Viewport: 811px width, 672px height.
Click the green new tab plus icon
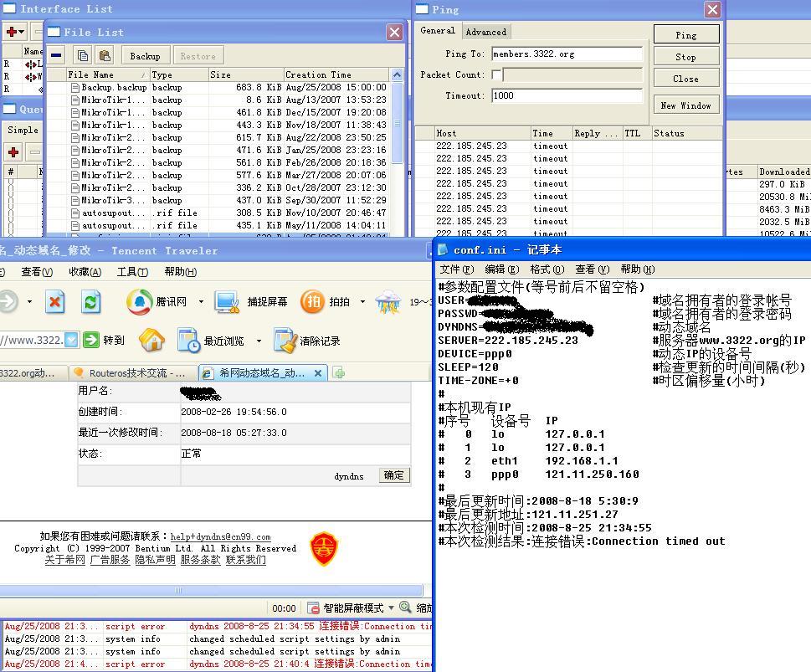point(339,372)
